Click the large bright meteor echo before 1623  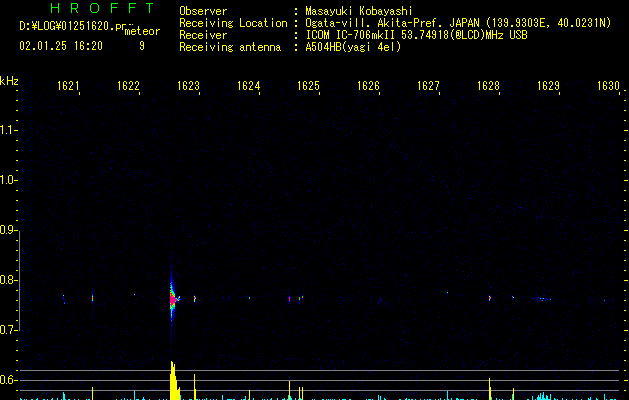173,299
